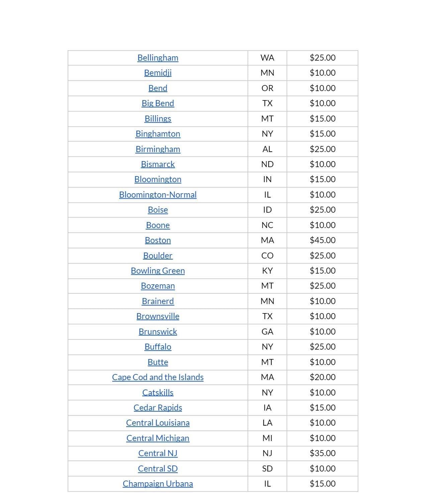Click the Brownsville link
Screen dimensions: 423x504
[x=158, y=316]
